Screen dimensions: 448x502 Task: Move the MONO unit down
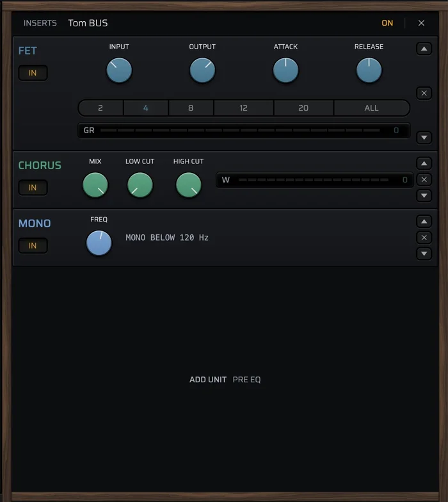tap(424, 254)
